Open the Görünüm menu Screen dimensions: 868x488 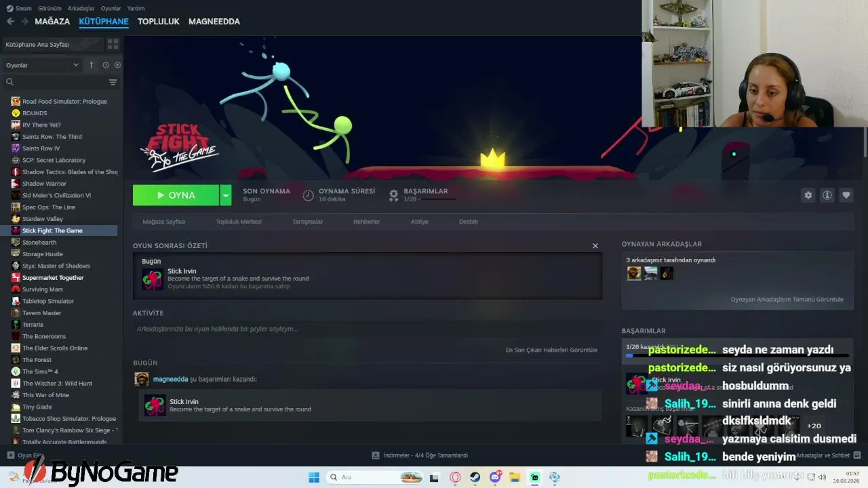point(50,8)
